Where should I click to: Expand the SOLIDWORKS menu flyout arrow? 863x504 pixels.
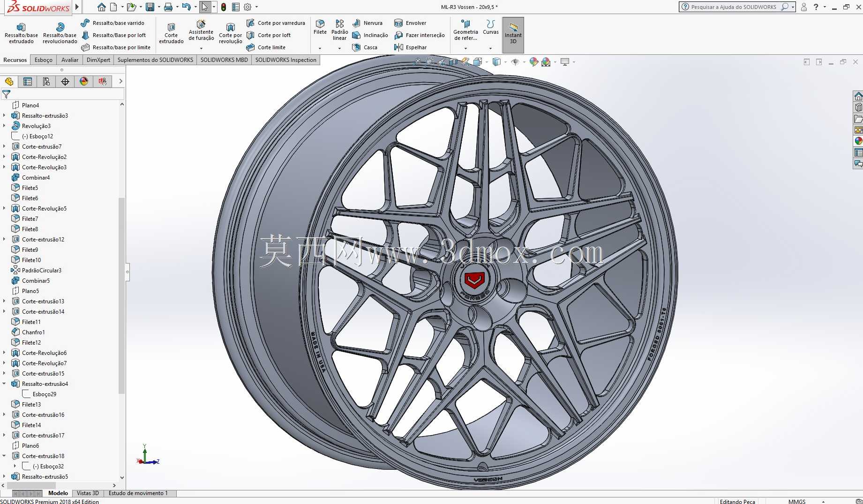tap(77, 7)
